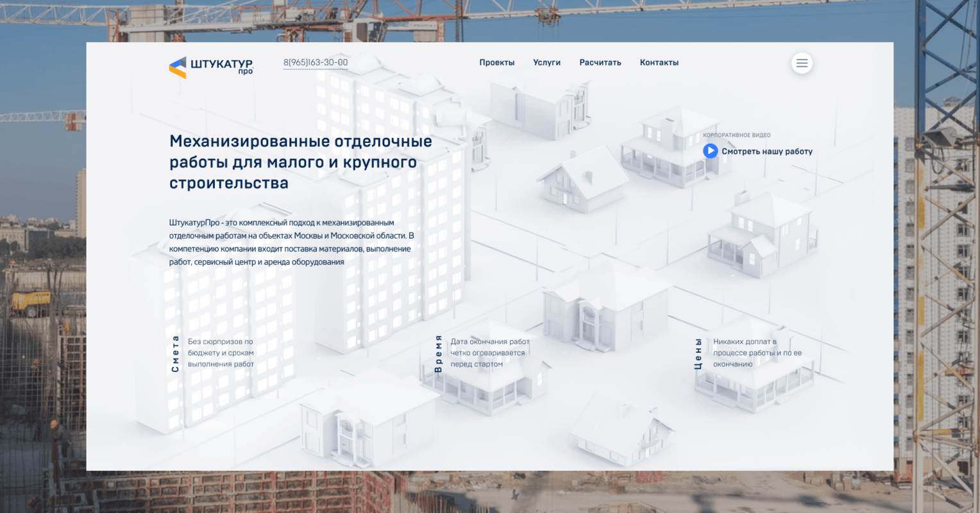The image size is (980, 513).
Task: Select the main heading Механизированные отделочные работы
Action: point(301,162)
